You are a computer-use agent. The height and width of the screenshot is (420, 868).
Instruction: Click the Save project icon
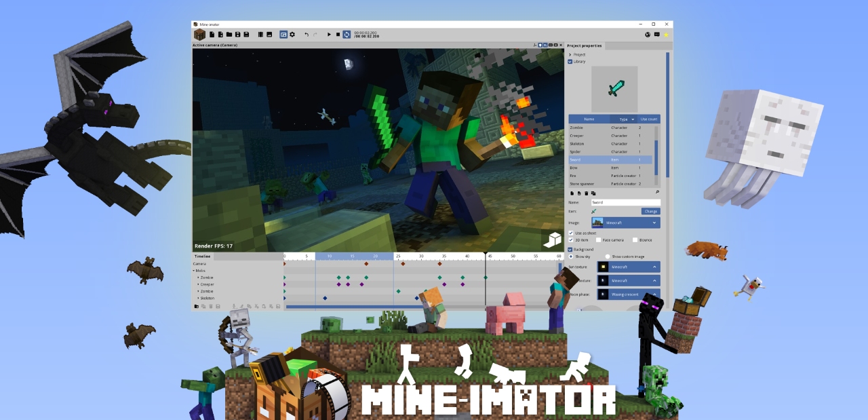click(x=237, y=34)
